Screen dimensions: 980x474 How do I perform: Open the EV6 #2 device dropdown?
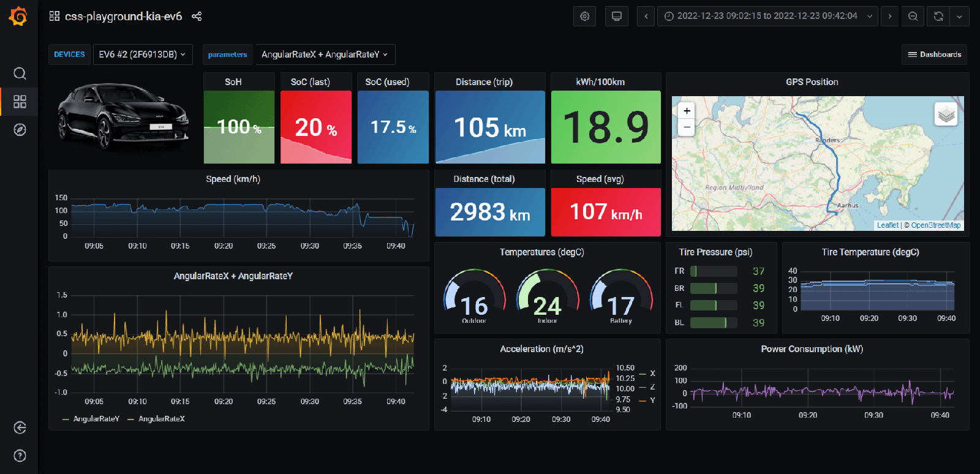tap(143, 55)
